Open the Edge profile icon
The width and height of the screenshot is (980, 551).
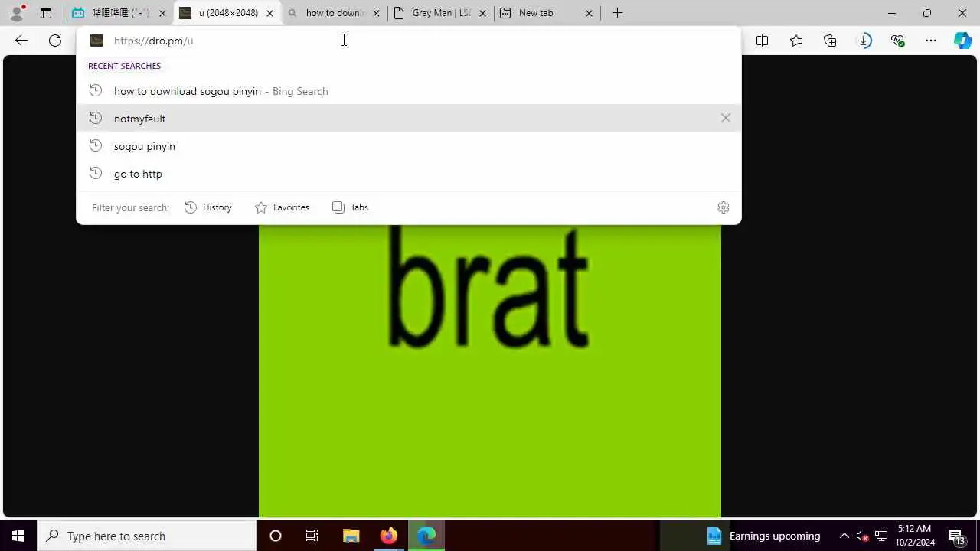tap(16, 13)
